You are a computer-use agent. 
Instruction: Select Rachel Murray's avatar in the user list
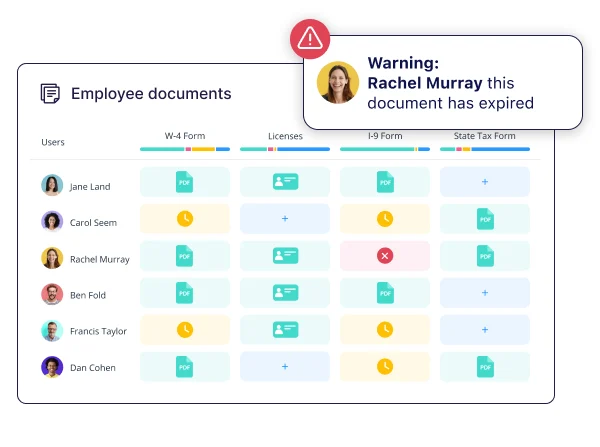[52, 258]
